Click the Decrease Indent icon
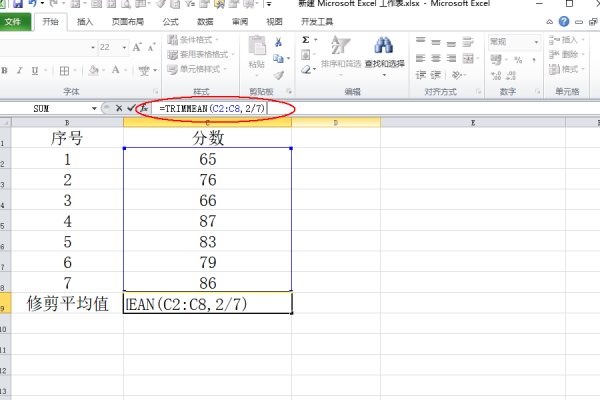The image size is (600, 400). [x=421, y=75]
